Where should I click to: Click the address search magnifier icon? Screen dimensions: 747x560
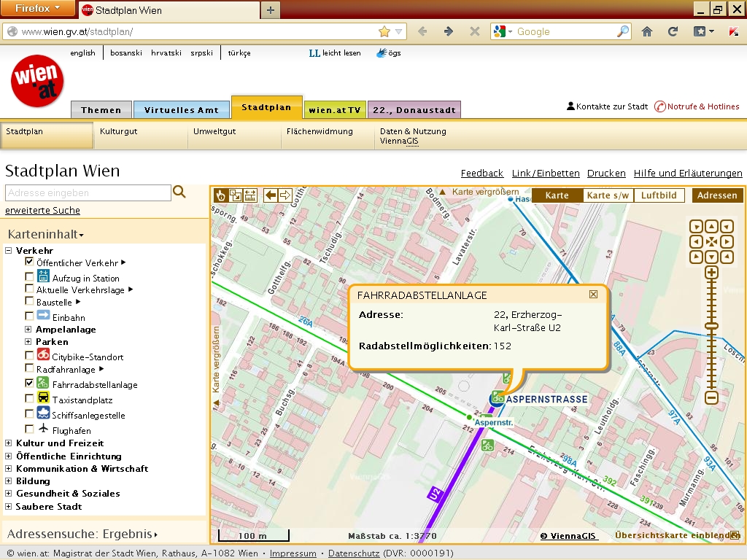[x=179, y=192]
